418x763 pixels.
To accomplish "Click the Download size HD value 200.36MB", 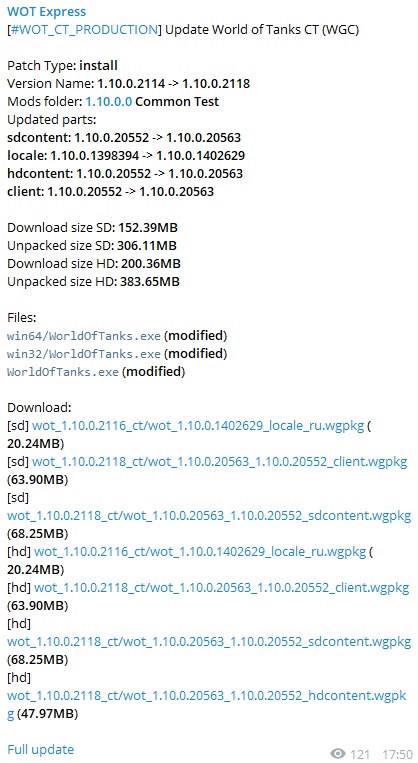I will [150, 264].
